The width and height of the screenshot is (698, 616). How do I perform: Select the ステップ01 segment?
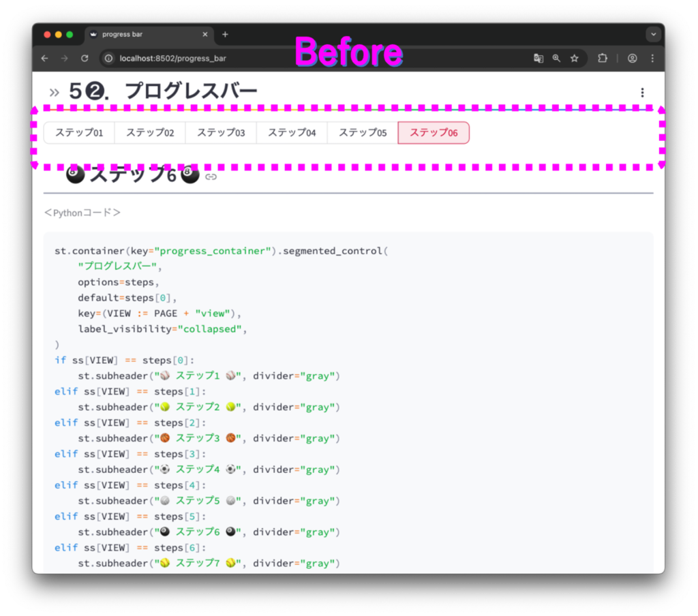point(79,133)
